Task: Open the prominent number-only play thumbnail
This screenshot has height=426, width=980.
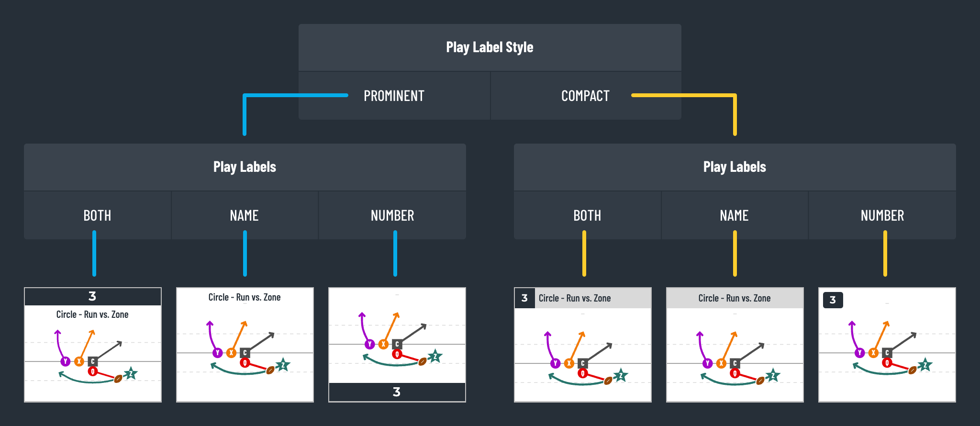Action: coord(397,345)
